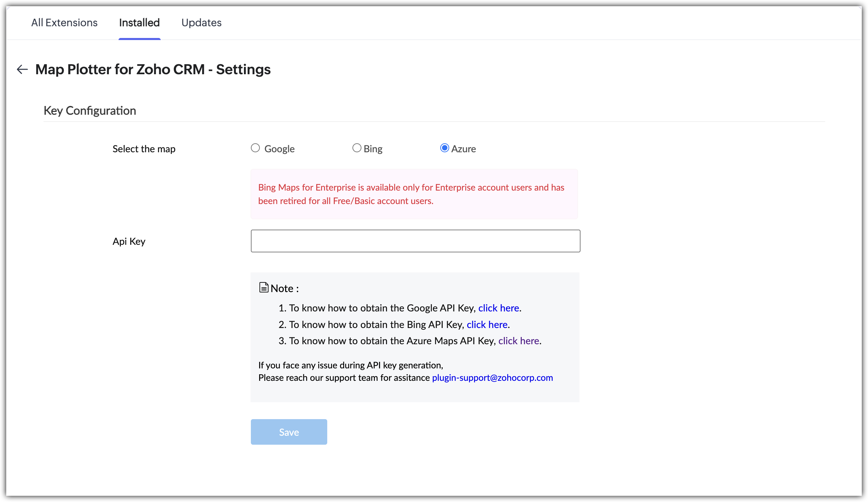Open the All Extensions tab

click(x=64, y=23)
